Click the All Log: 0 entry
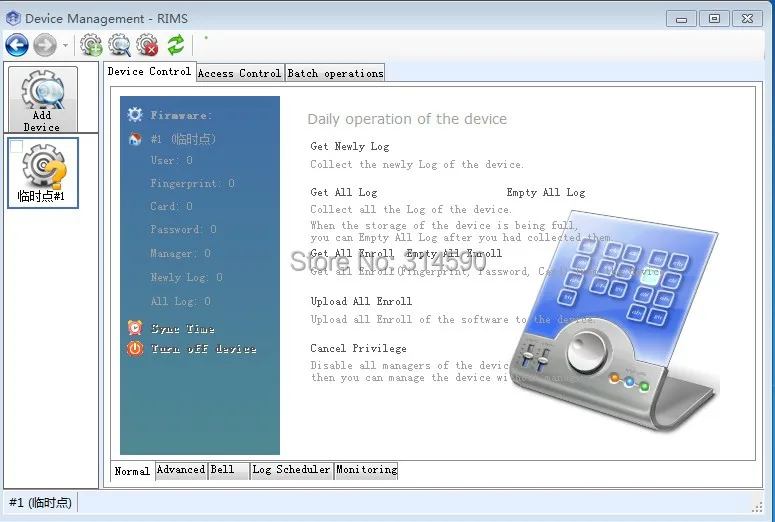 (180, 301)
